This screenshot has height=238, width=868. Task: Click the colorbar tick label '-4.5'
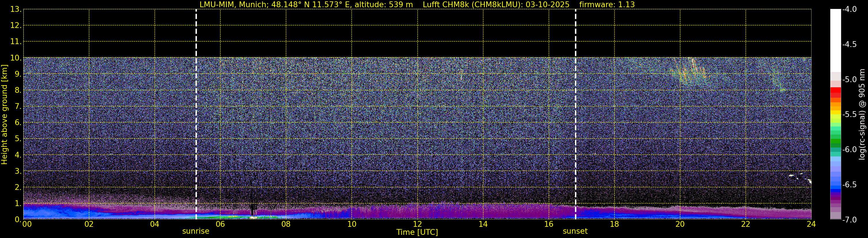(849, 44)
